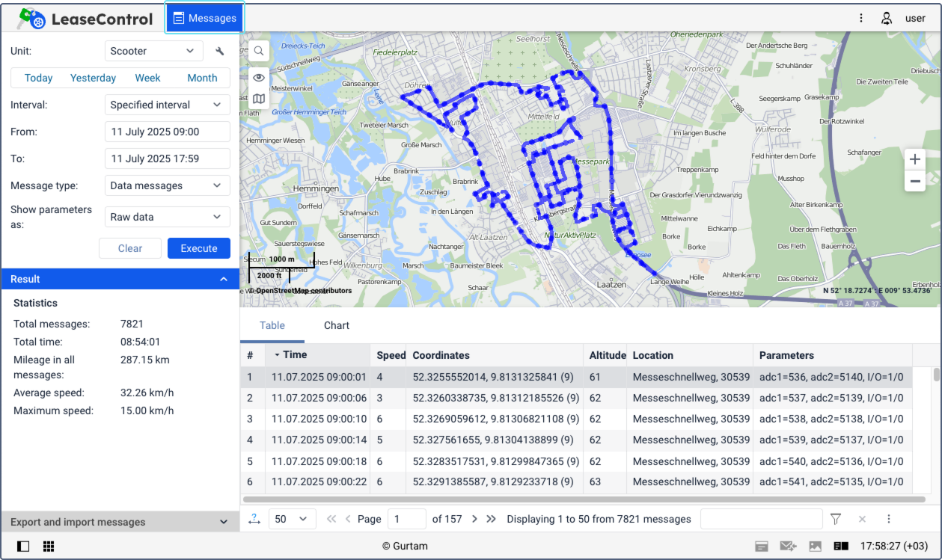942x560 pixels.
Task: Zoom out on the map with minus button
Action: pos(915,181)
